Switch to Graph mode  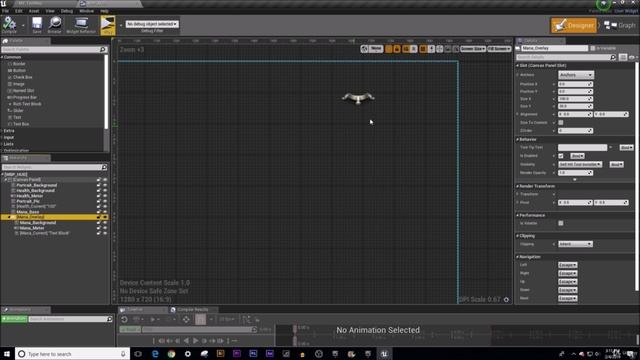pos(620,25)
